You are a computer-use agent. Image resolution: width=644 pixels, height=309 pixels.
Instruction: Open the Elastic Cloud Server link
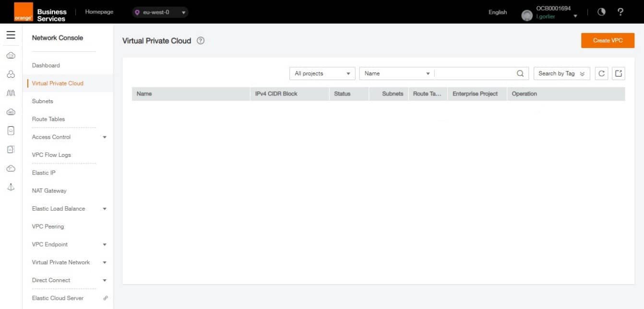tap(58, 298)
